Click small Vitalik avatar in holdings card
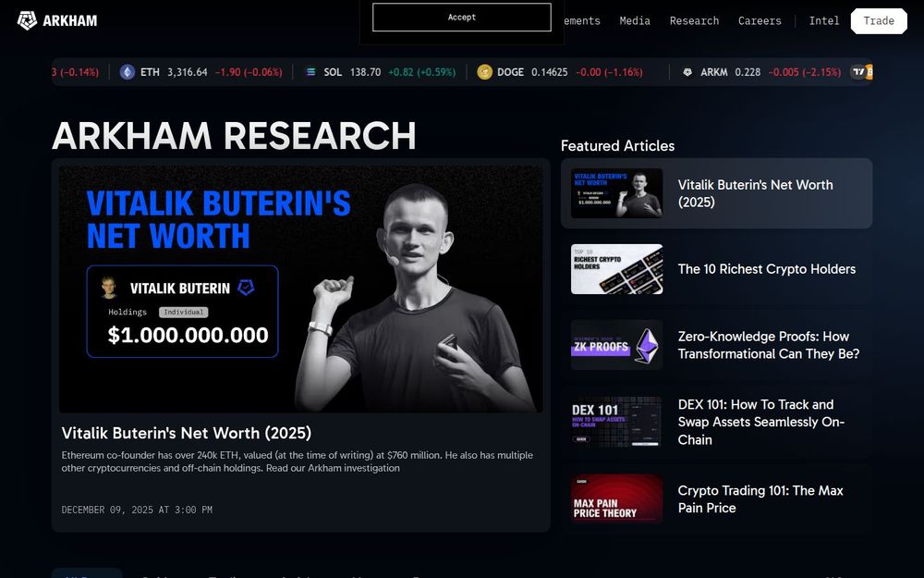This screenshot has height=578, width=924. click(x=108, y=288)
